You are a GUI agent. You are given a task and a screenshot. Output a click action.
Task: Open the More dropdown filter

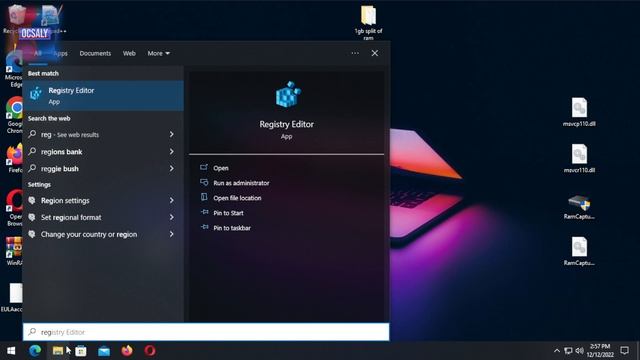tap(158, 53)
